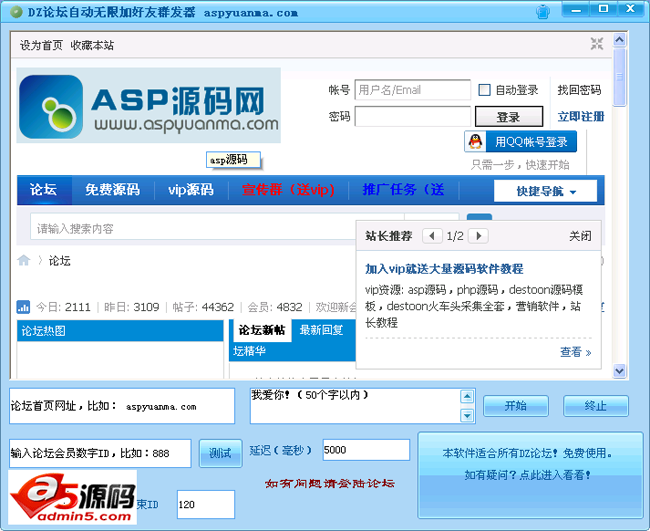Click the ASP源码网 site logo
This screenshot has width=650, height=531.
click(x=148, y=109)
